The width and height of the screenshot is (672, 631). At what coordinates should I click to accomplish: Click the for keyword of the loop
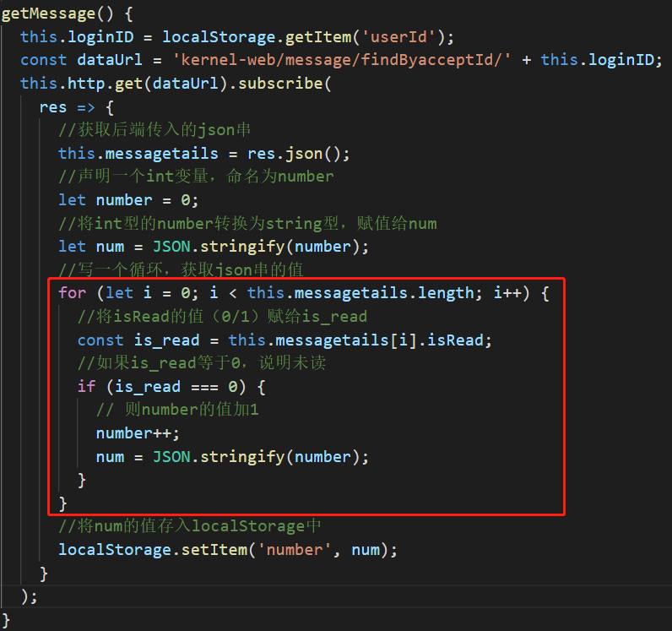(x=72, y=293)
